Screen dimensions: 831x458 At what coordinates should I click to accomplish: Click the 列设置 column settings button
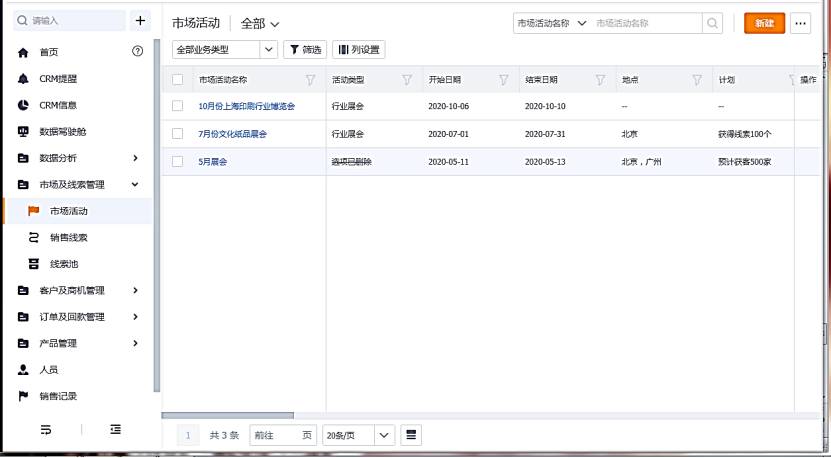(x=359, y=49)
